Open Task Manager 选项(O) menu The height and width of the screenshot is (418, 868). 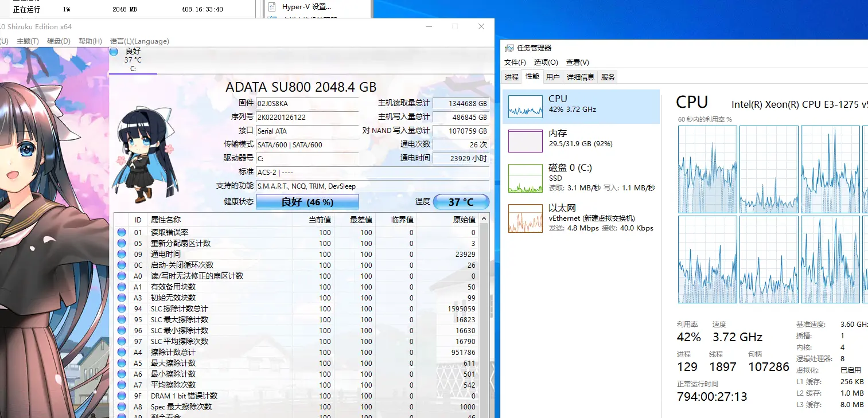546,62
